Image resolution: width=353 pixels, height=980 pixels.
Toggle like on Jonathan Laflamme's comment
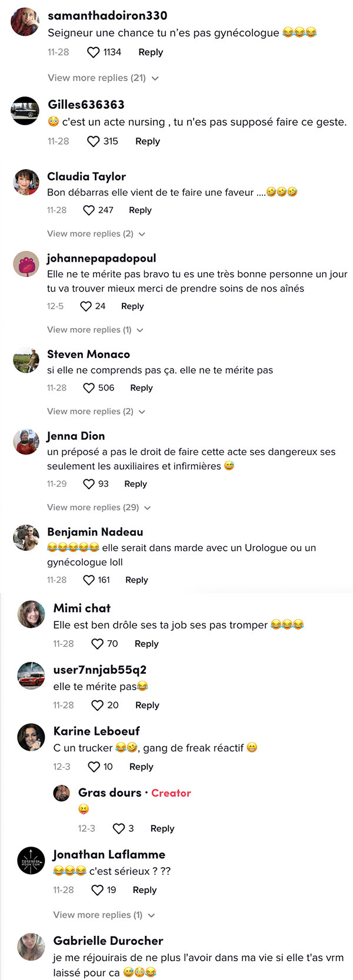click(98, 890)
